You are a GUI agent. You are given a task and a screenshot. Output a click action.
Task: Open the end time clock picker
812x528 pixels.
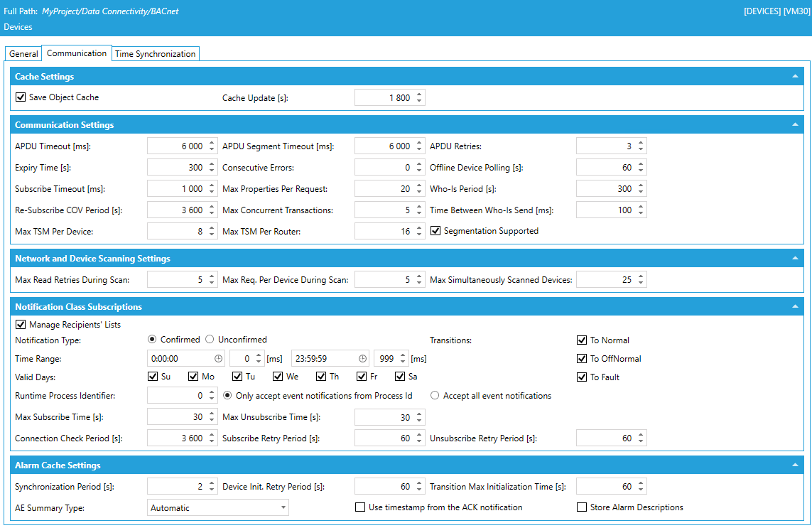(362, 359)
